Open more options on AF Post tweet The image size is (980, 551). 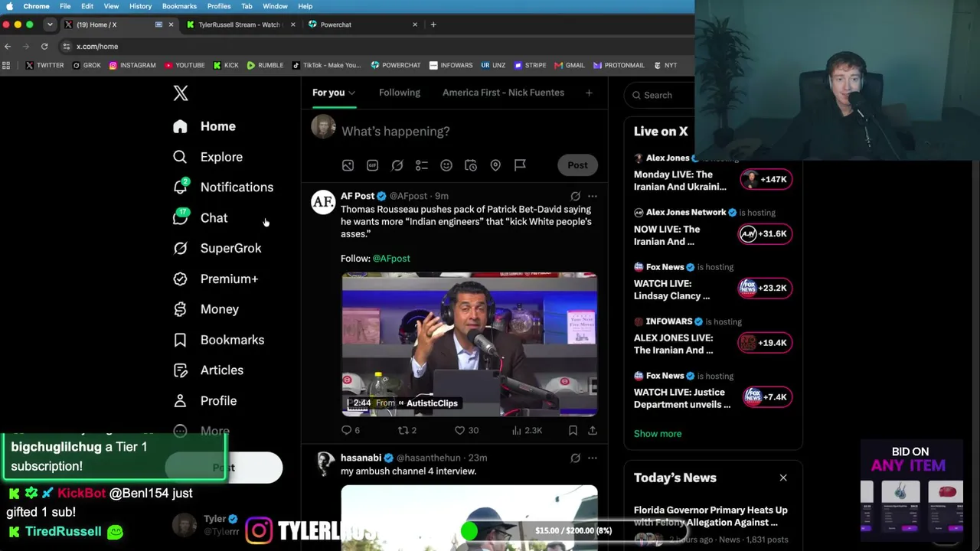(x=593, y=197)
